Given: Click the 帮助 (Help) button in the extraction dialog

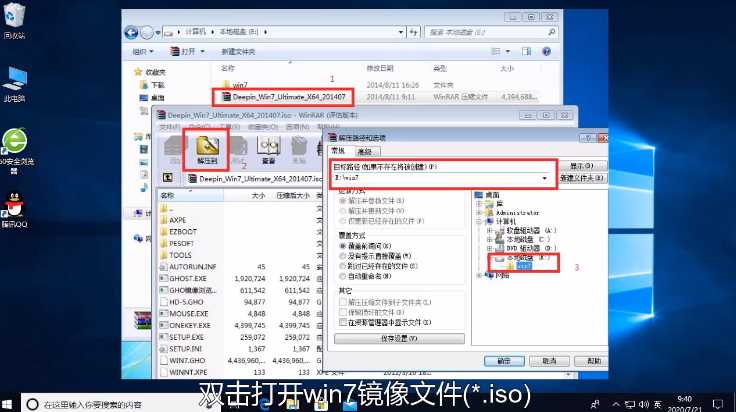Looking at the screenshot, I should (592, 361).
